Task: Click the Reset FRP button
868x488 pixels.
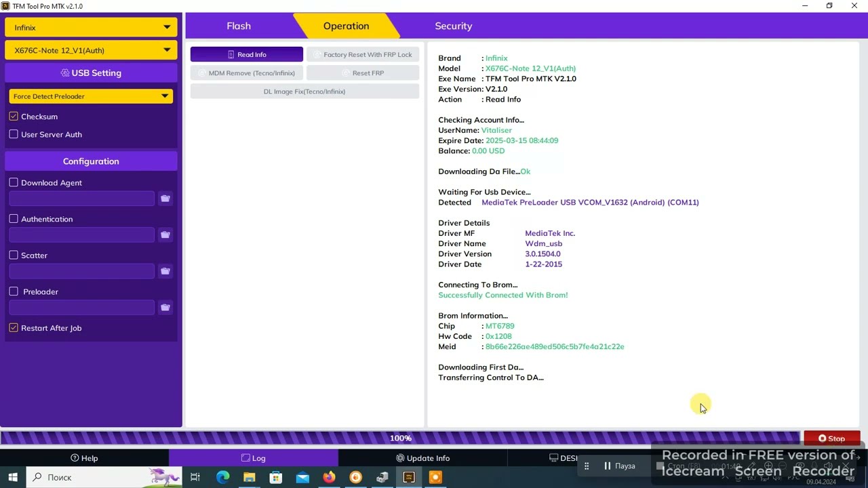Action: (363, 73)
